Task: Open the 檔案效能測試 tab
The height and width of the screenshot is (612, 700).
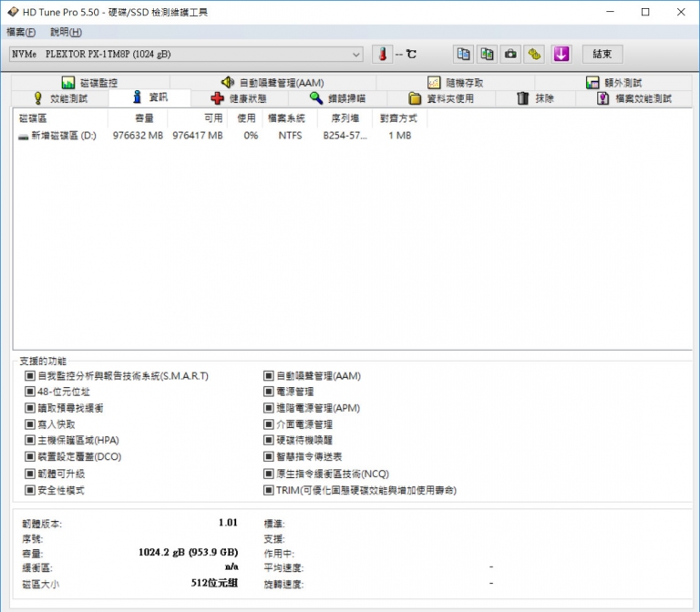Action: point(634,98)
